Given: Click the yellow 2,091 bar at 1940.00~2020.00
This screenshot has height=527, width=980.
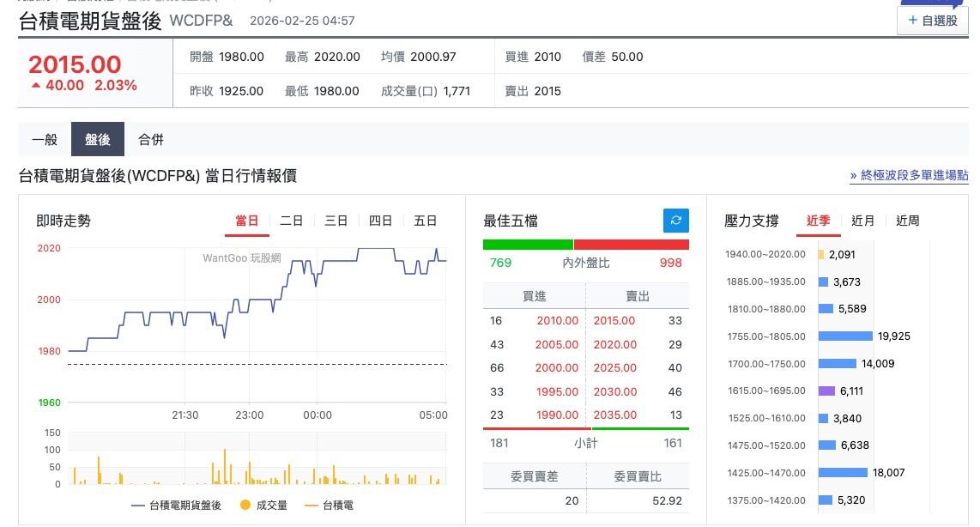Looking at the screenshot, I should tap(821, 254).
